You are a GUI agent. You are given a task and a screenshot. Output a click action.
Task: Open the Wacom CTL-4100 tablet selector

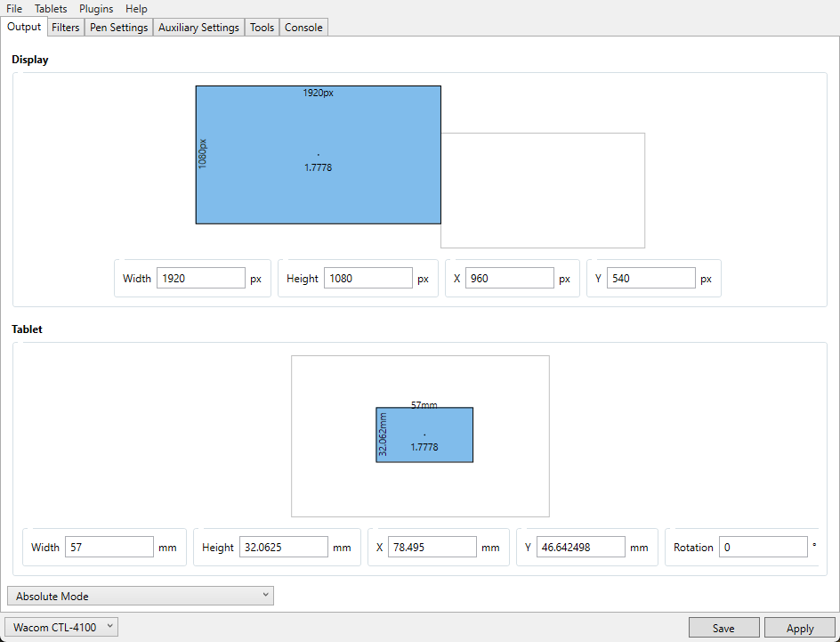click(61, 628)
